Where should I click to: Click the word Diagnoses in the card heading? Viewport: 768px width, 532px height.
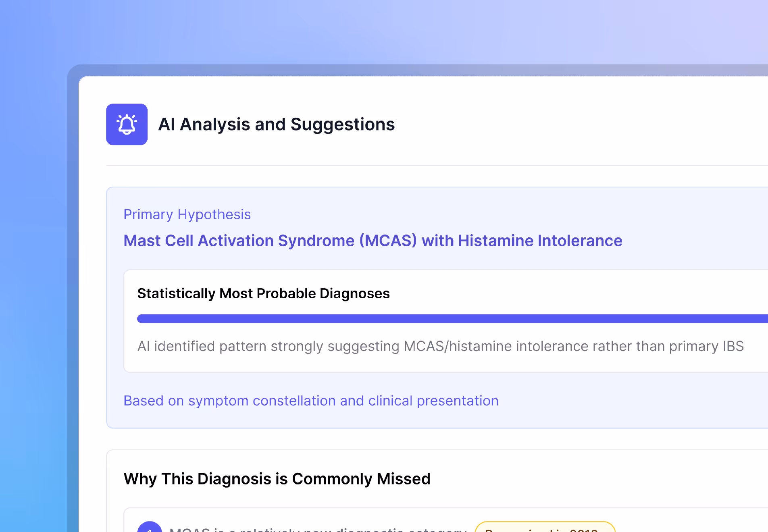coord(355,293)
